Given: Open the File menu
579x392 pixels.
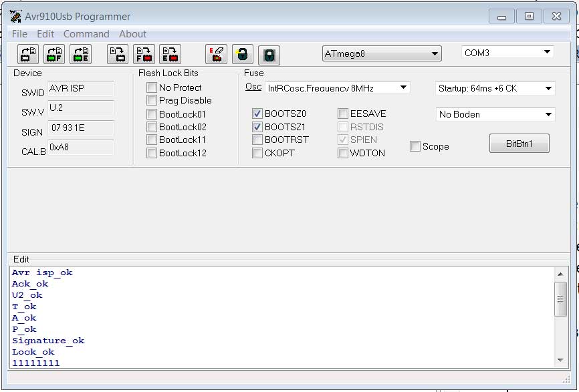Looking at the screenshot, I should click(19, 34).
